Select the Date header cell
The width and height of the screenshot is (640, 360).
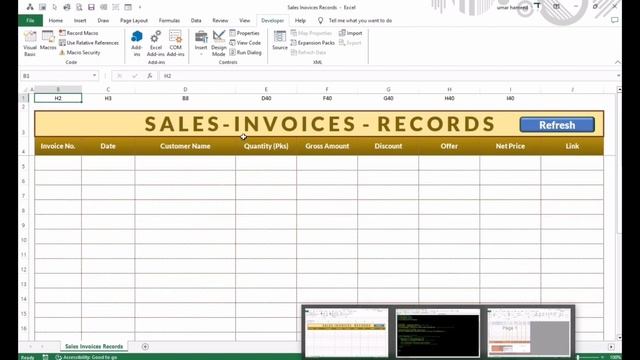point(108,146)
